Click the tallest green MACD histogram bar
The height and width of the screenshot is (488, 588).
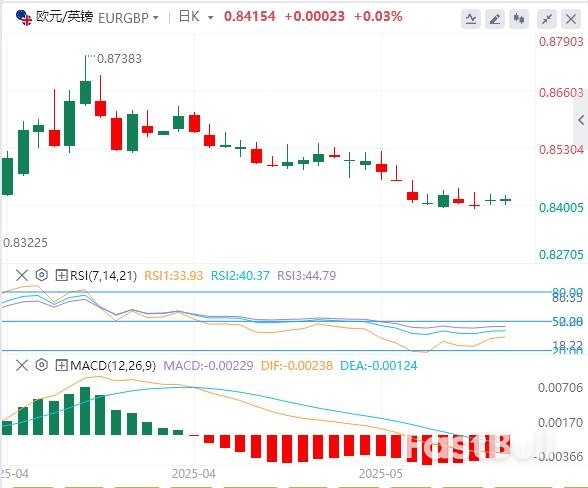tap(85, 411)
